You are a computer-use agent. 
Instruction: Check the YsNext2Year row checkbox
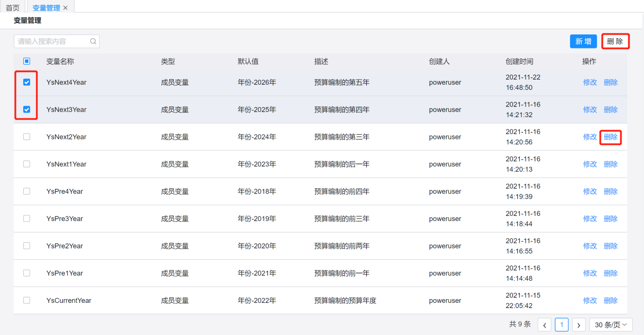[26, 137]
